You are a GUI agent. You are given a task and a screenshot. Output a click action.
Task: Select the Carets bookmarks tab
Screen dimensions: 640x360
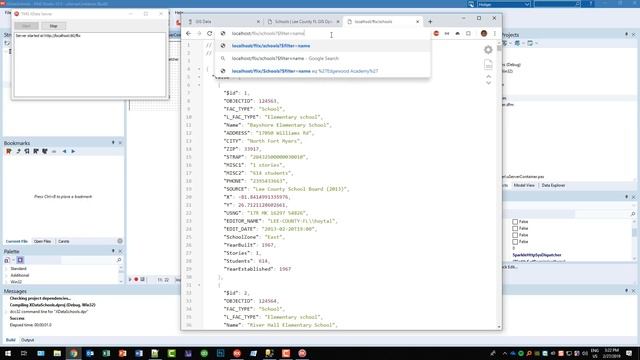tap(64, 241)
